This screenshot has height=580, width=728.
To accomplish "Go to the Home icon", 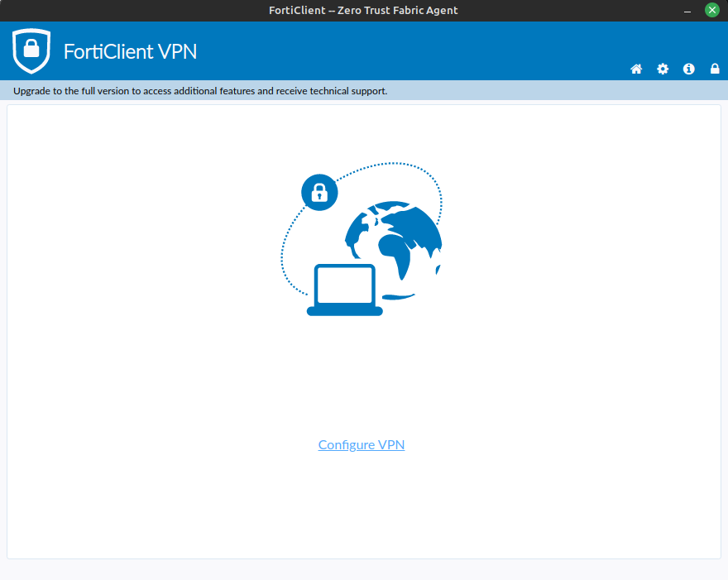I will point(636,70).
